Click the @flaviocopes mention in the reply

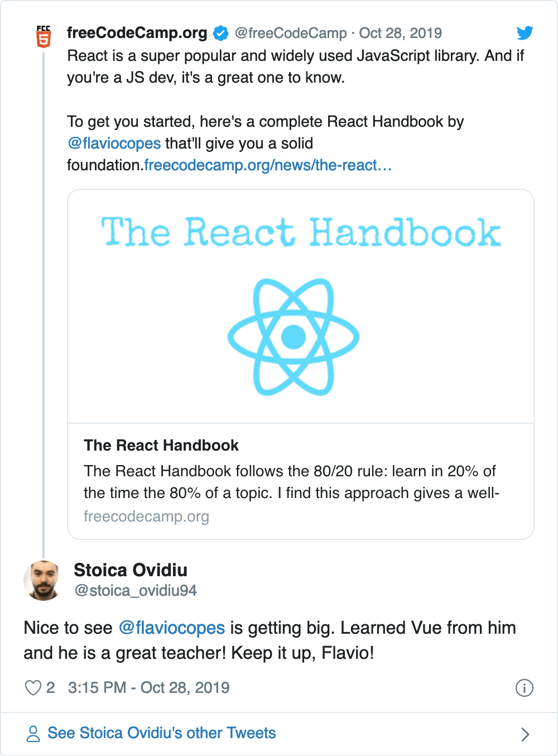(172, 628)
